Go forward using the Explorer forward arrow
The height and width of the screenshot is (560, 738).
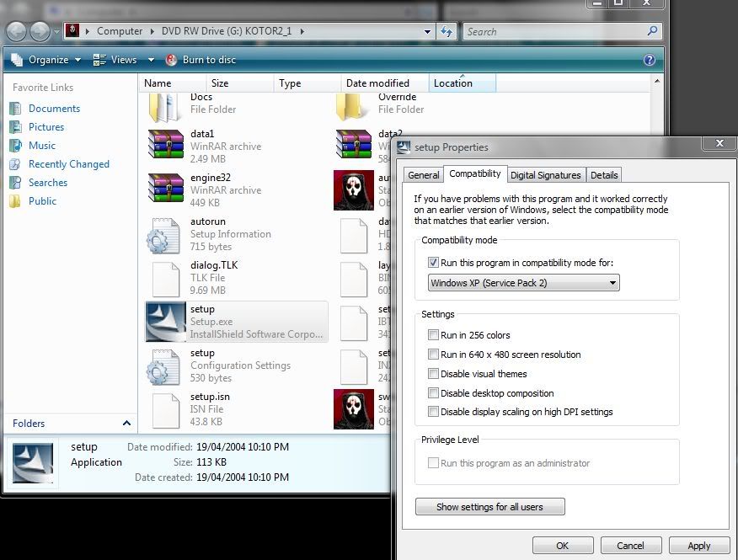point(40,31)
